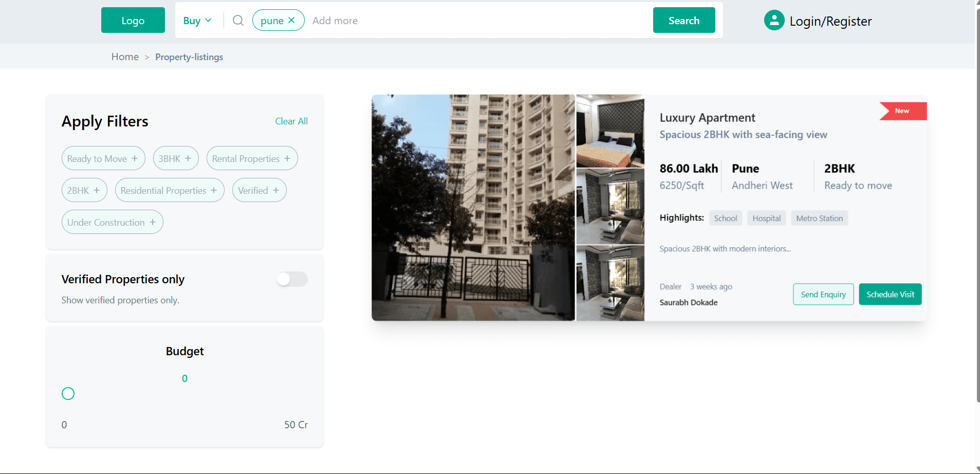Click the Metro Station highlight tag
This screenshot has height=474, width=980.
point(820,218)
